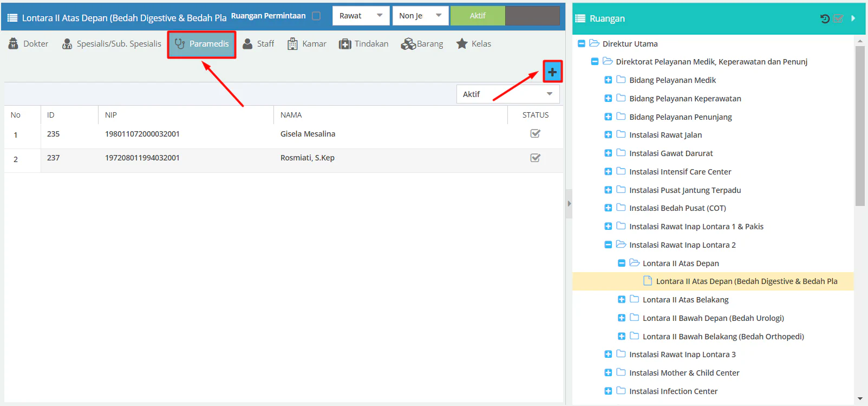Select Bidang Pelayanan Penunjang in the tree

(x=681, y=117)
